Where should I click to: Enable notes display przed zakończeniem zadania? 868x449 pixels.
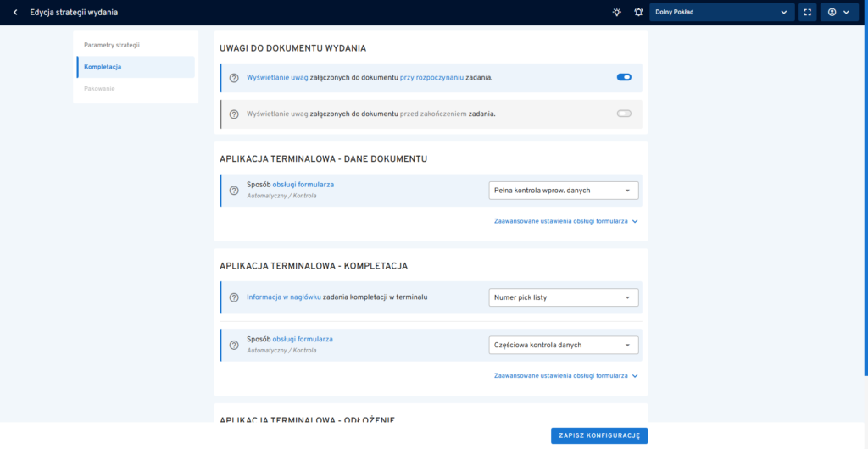pos(624,114)
